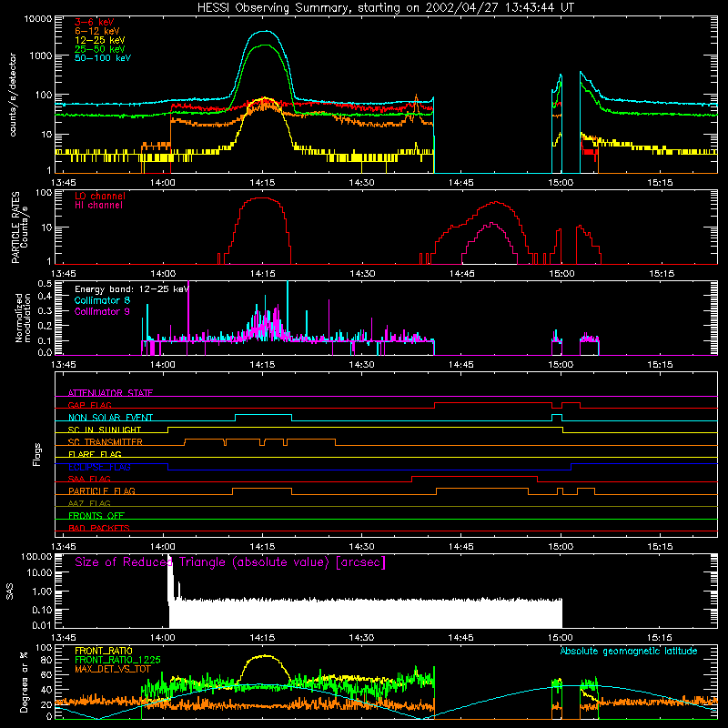Select the FRONT_RATIO_1225 legend label
728x728 pixels.
pos(117,660)
